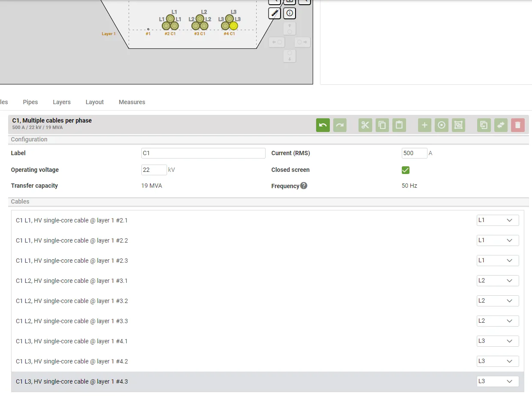
Task: Switch to the Layers tab
Action: point(62,102)
